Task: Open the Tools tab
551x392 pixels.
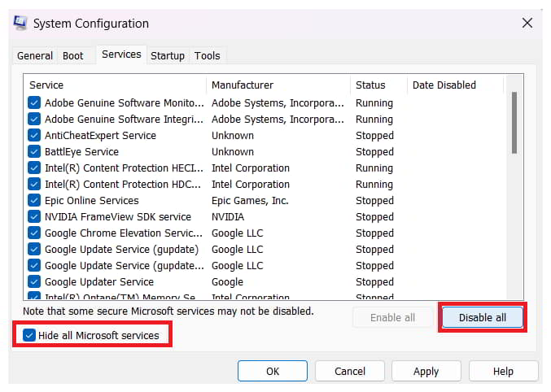Action: [x=208, y=56]
